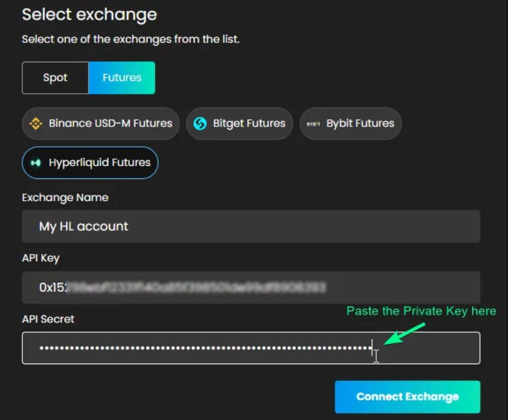
Task: Click the Bitget circular logo icon
Action: 200,123
